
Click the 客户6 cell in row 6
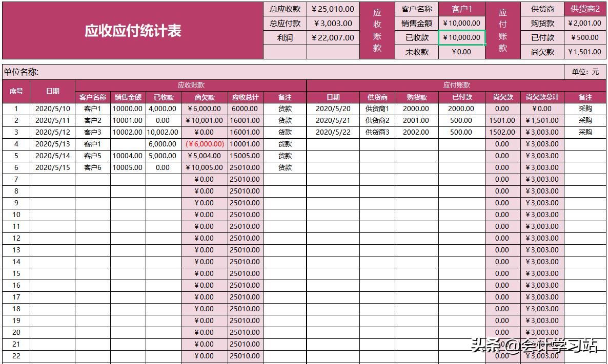pyautogui.click(x=92, y=167)
